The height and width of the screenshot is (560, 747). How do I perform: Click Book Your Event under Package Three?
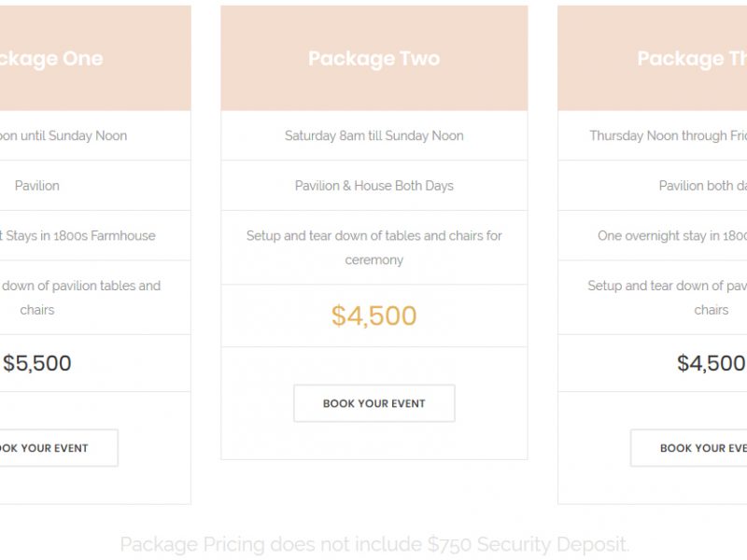coord(689,448)
